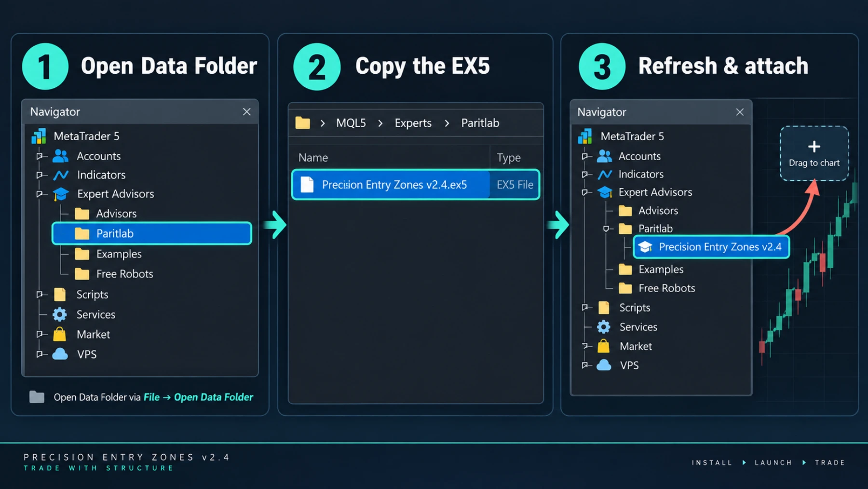
Task: Click the Services gear icon in step 3 Navigator
Action: [x=604, y=327]
